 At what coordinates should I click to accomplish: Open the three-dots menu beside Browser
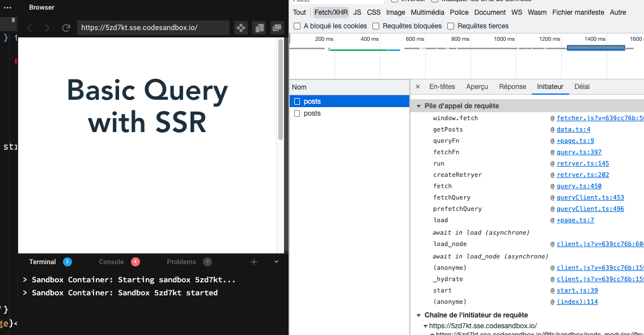pyautogui.click(x=7, y=7)
